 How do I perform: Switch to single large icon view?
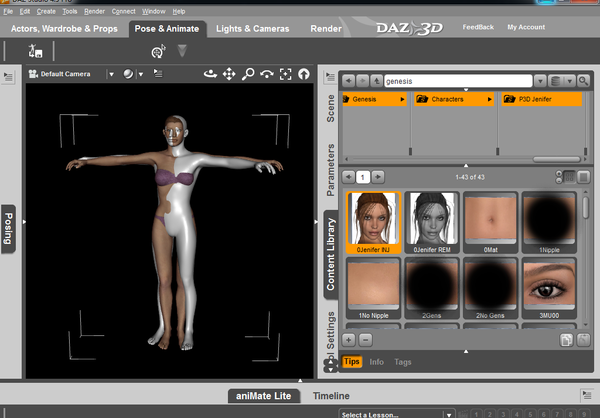coord(583,177)
